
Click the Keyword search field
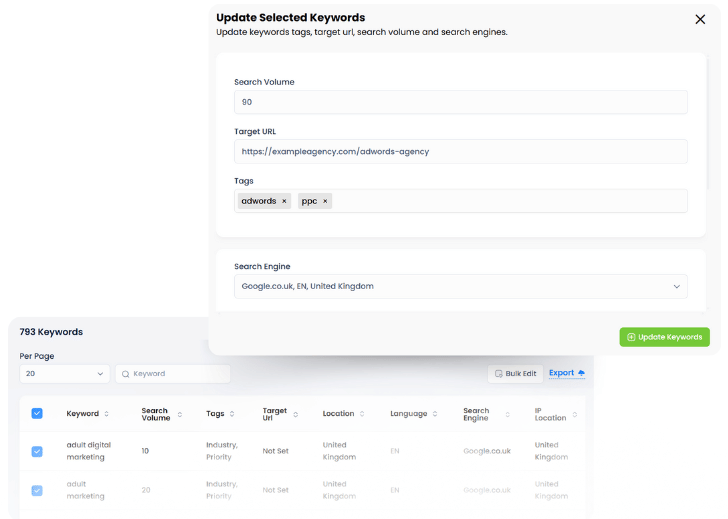click(x=173, y=374)
